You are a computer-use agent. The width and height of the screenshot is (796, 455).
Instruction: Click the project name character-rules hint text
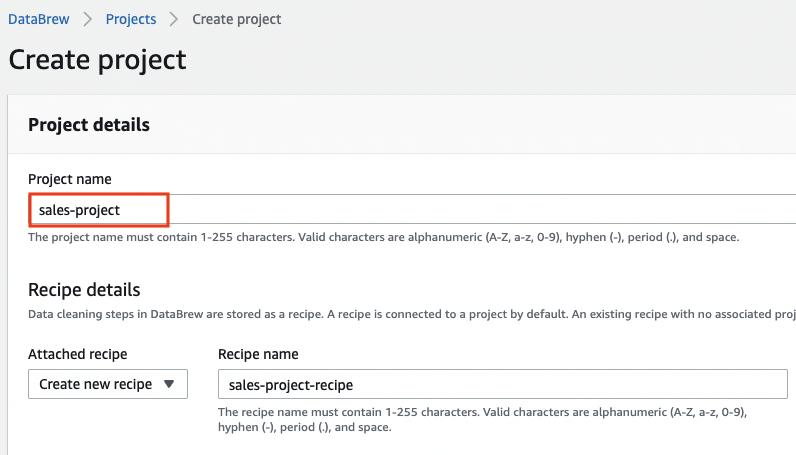pos(383,238)
